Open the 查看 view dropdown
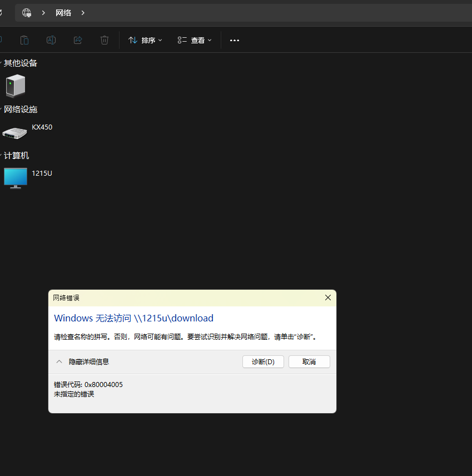The image size is (472, 476). coord(195,40)
